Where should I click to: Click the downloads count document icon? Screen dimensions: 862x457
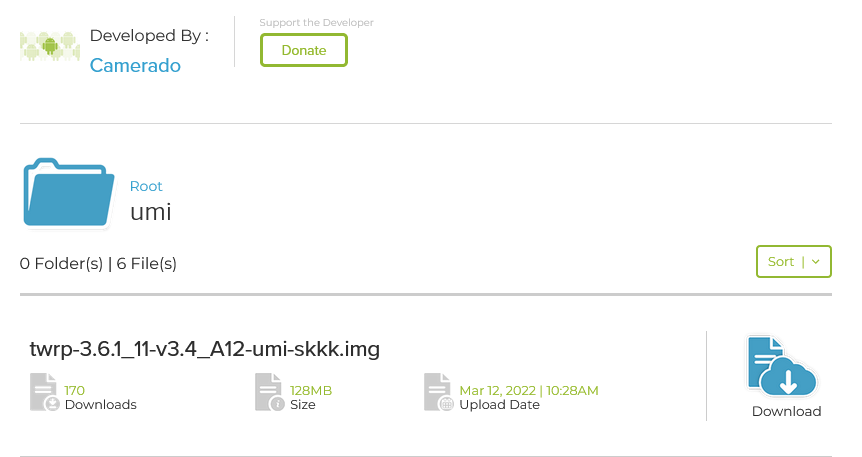click(44, 392)
